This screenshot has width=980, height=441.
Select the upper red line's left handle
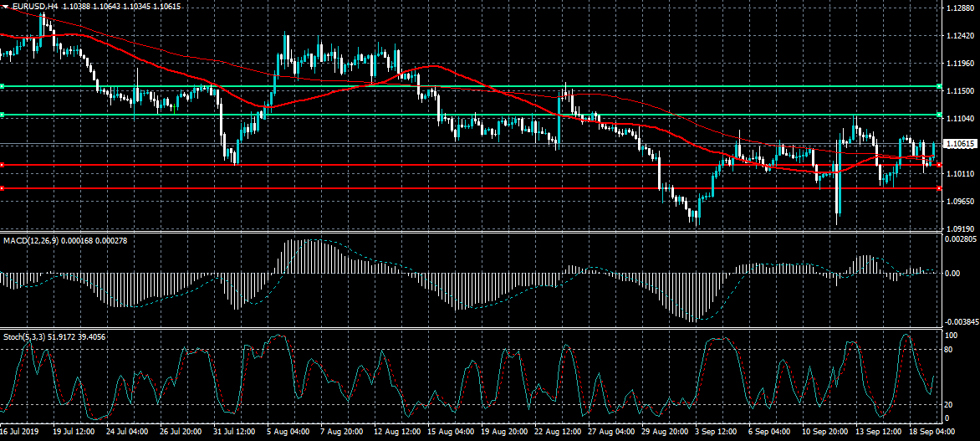(3, 165)
